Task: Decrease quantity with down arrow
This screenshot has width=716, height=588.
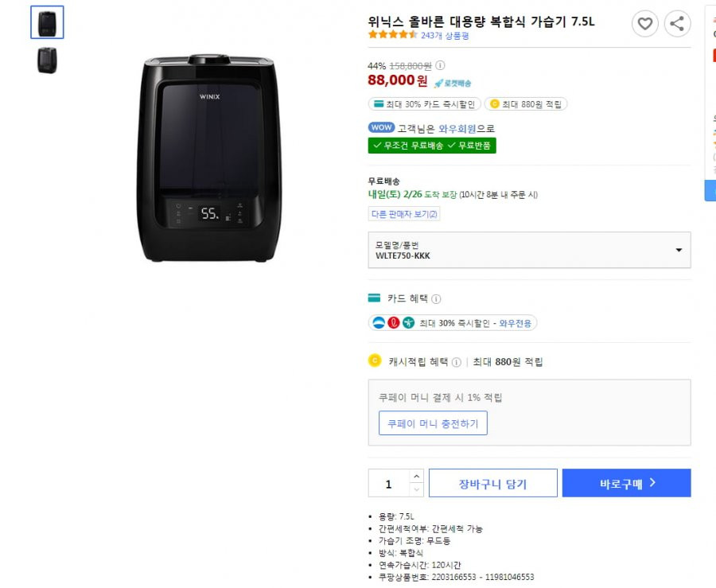Action: (416, 490)
